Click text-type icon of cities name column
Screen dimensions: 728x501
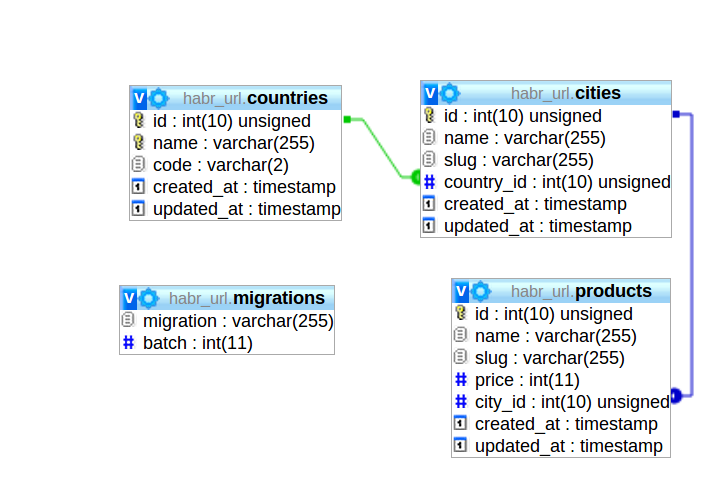(429, 137)
